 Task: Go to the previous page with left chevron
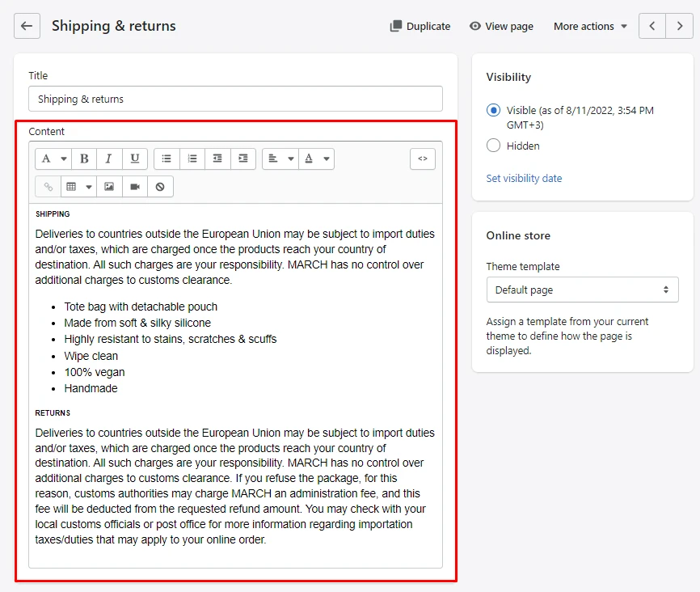(652, 26)
